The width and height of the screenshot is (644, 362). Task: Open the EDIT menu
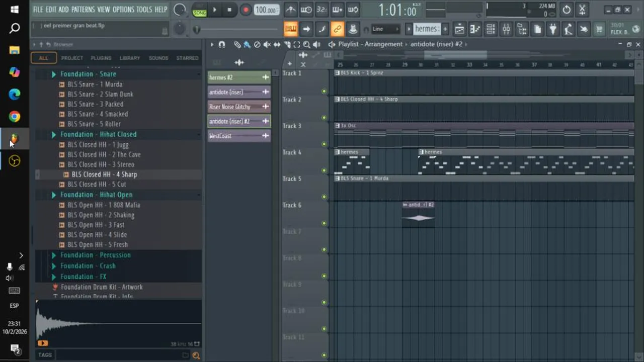[x=51, y=10]
